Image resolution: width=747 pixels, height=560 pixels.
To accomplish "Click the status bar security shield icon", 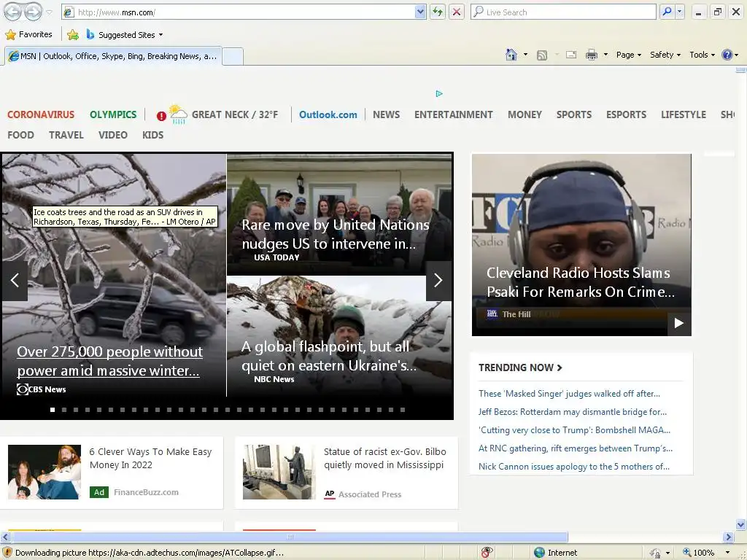I will click(7, 553).
